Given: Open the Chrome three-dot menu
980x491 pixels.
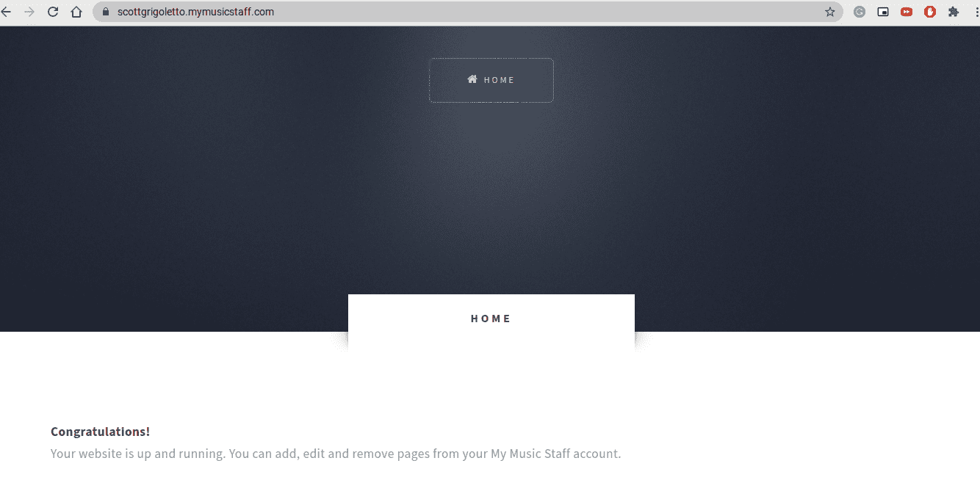Looking at the screenshot, I should coord(975,12).
